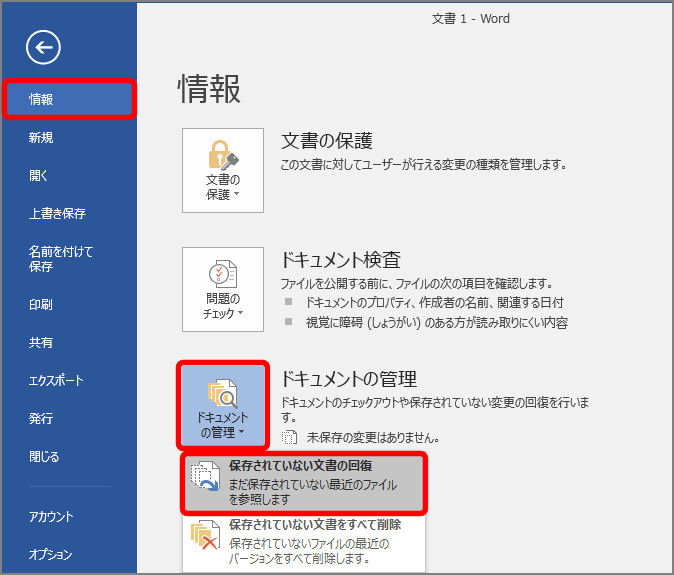Click text この文書に対してユーザーが行える変更の種類を管理します。
Screen dimensions: 674x575
pyautogui.click(x=424, y=165)
